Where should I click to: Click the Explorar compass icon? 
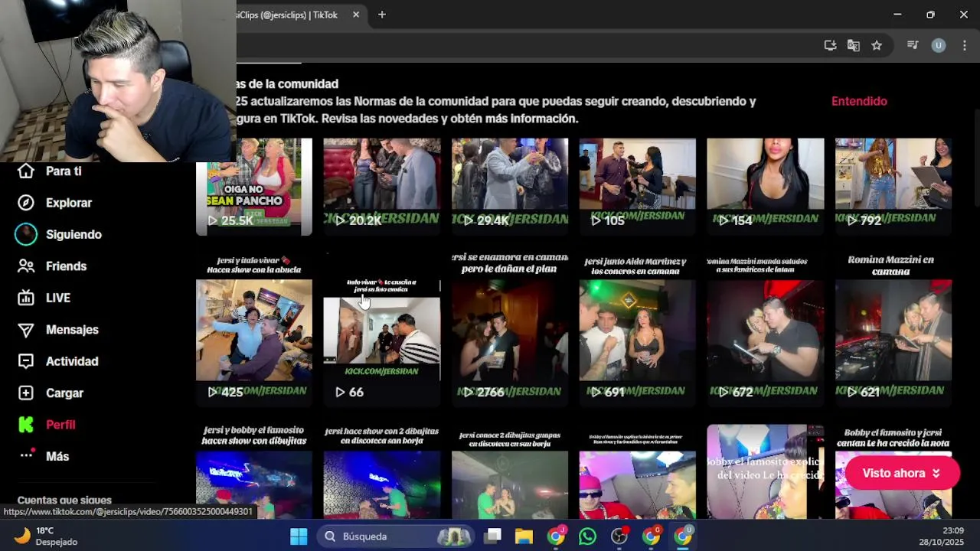[x=26, y=203]
